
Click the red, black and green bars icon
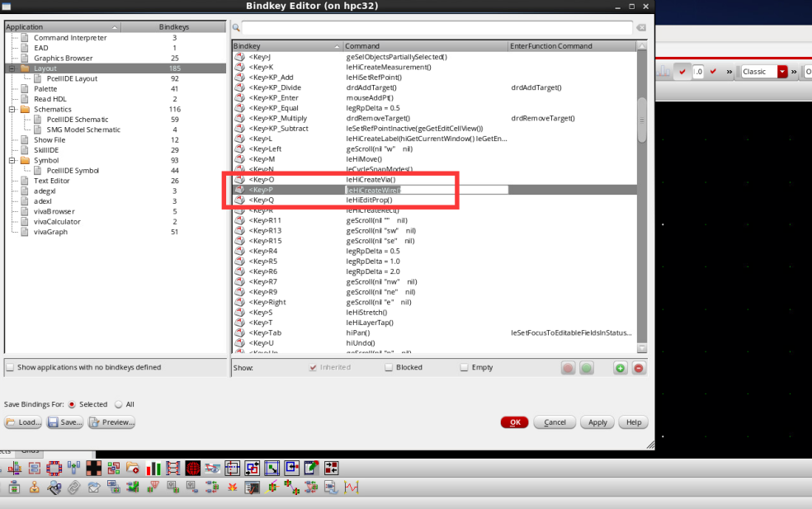153,469
